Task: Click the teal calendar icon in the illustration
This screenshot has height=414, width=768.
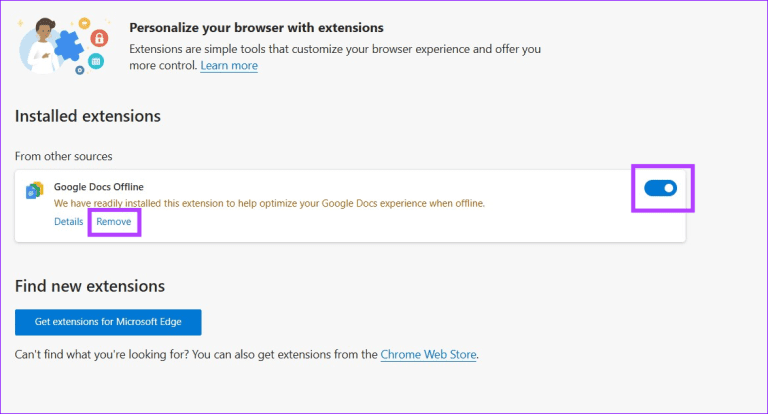Action: point(96,61)
